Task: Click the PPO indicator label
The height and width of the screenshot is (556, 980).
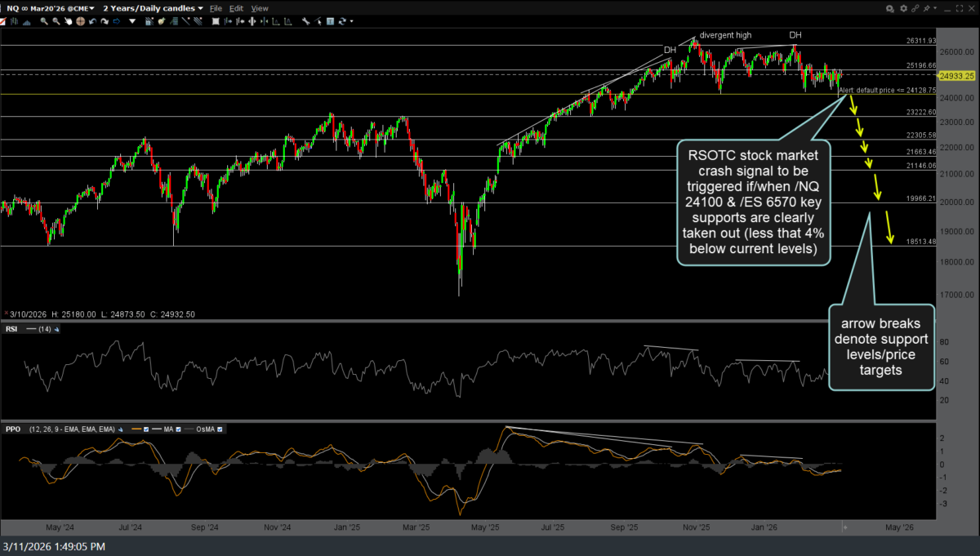Action: 12,429
